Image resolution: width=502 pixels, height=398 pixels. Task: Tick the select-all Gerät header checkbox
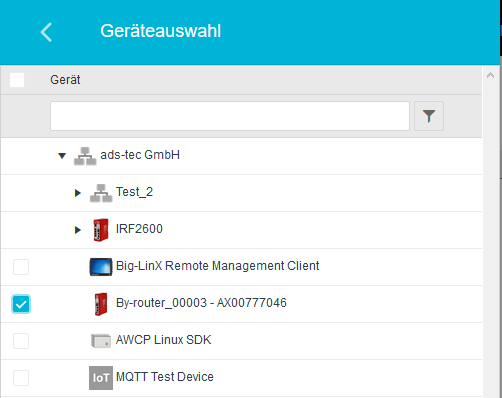(17, 80)
